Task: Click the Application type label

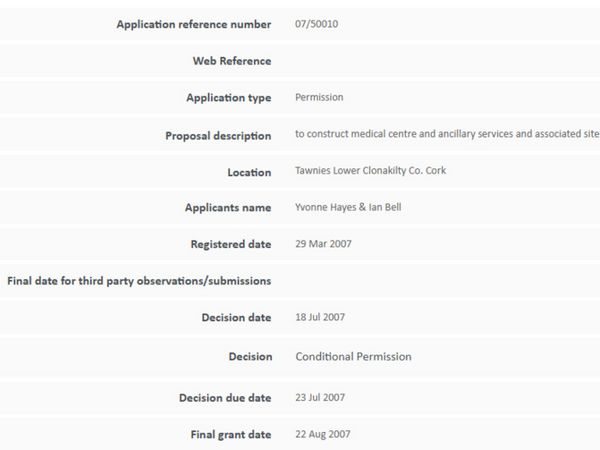Action: [x=229, y=98]
